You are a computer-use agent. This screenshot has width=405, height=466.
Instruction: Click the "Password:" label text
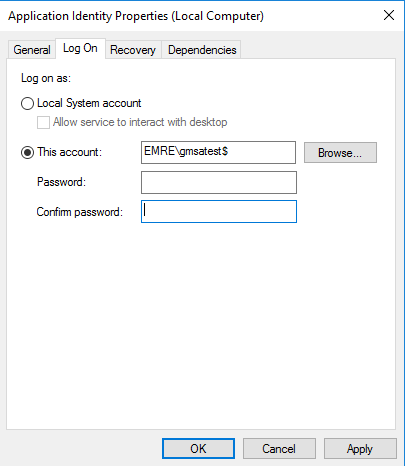(x=61, y=182)
